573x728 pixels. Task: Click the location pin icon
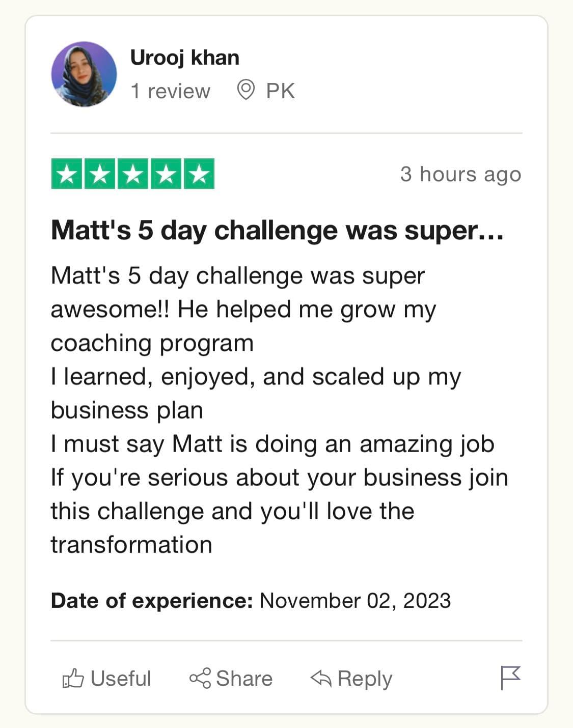tap(246, 90)
